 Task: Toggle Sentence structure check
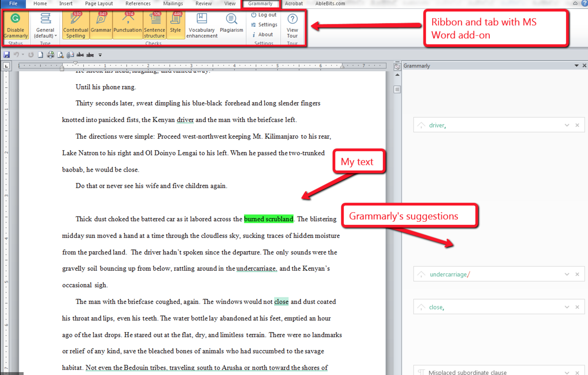coord(154,25)
